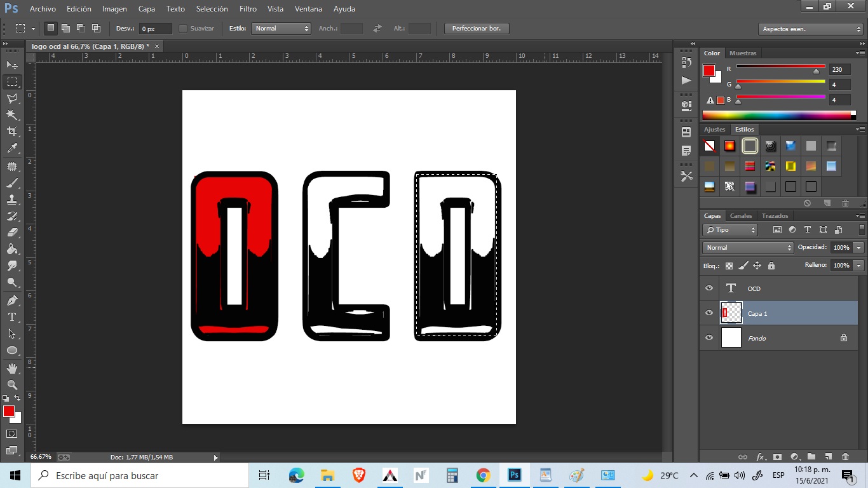The width and height of the screenshot is (868, 488).
Task: Select the Brush tool
Action: coord(12,183)
